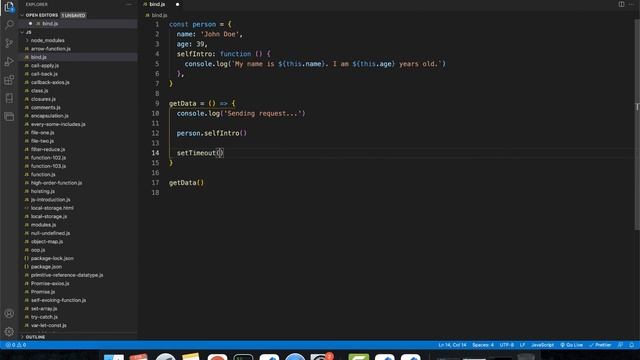Expand the node_modules folder
640x360 pixels.
click(47, 40)
